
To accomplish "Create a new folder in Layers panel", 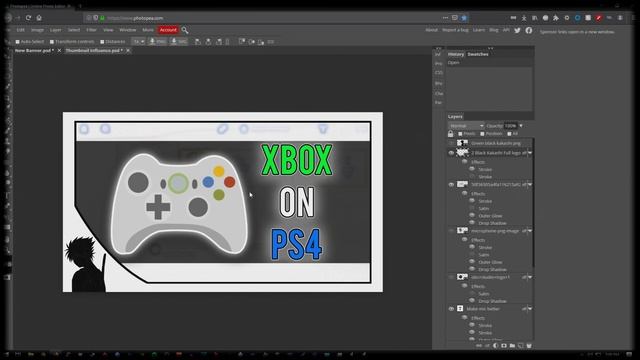I will click(x=512, y=346).
